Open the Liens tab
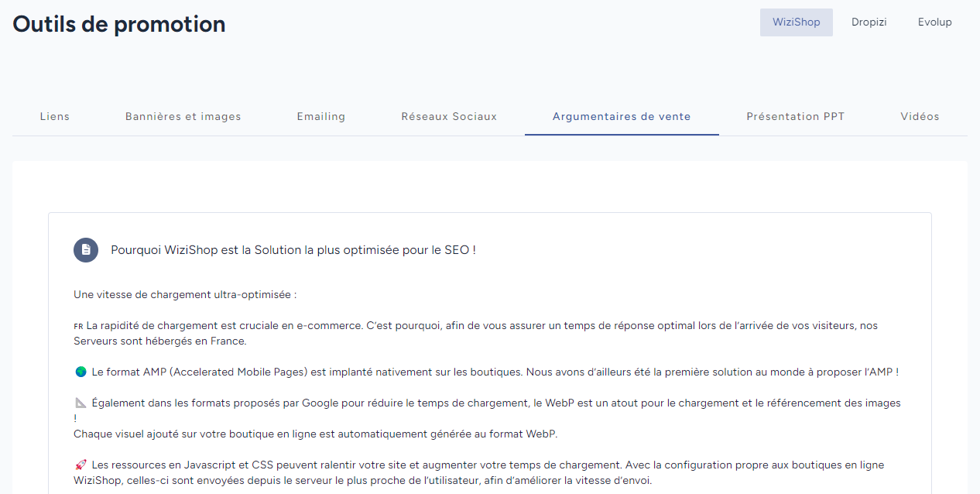Viewport: 980px width, 494px height. pyautogui.click(x=54, y=116)
